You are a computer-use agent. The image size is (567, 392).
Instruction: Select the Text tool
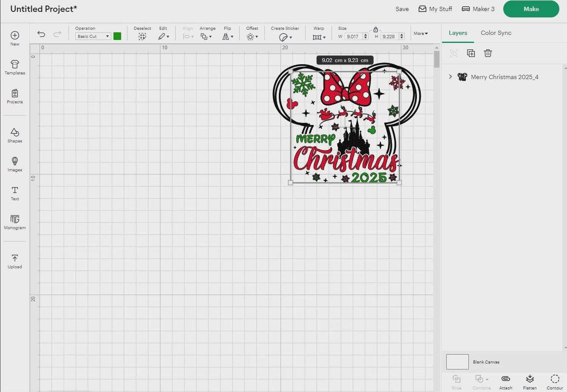click(x=15, y=193)
